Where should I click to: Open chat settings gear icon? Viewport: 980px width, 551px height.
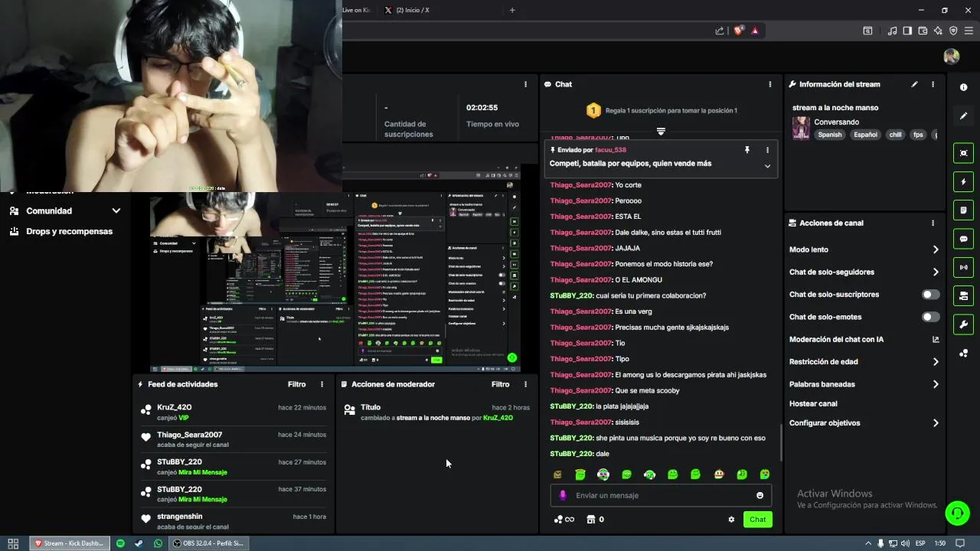click(x=731, y=520)
